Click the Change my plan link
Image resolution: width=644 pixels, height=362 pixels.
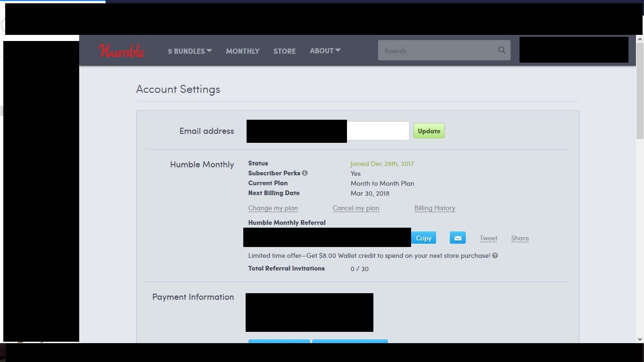tap(273, 208)
